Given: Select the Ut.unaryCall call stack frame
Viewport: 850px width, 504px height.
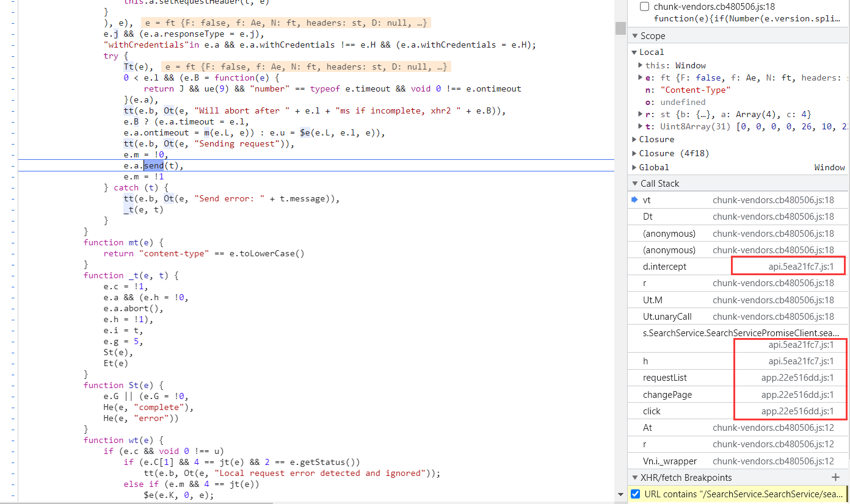Looking at the screenshot, I should pos(739,317).
